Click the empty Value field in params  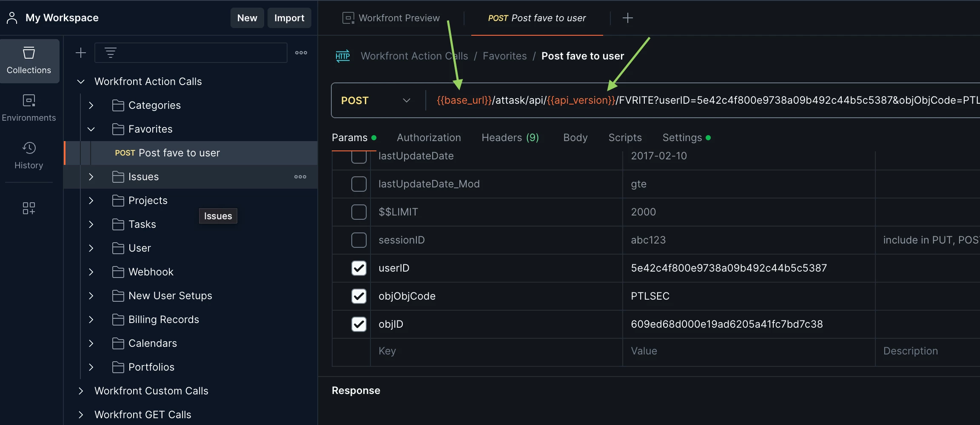(x=749, y=351)
